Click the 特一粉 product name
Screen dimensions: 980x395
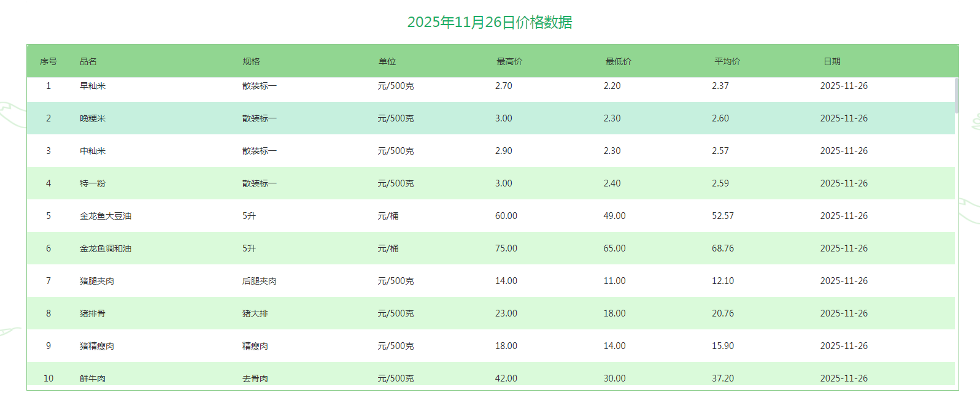(93, 183)
